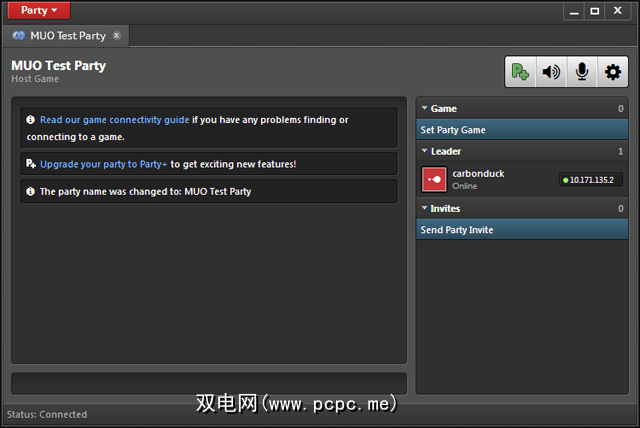Click the 10.171.135.2 IP address badge
The height and width of the screenshot is (428, 640).
point(591,180)
